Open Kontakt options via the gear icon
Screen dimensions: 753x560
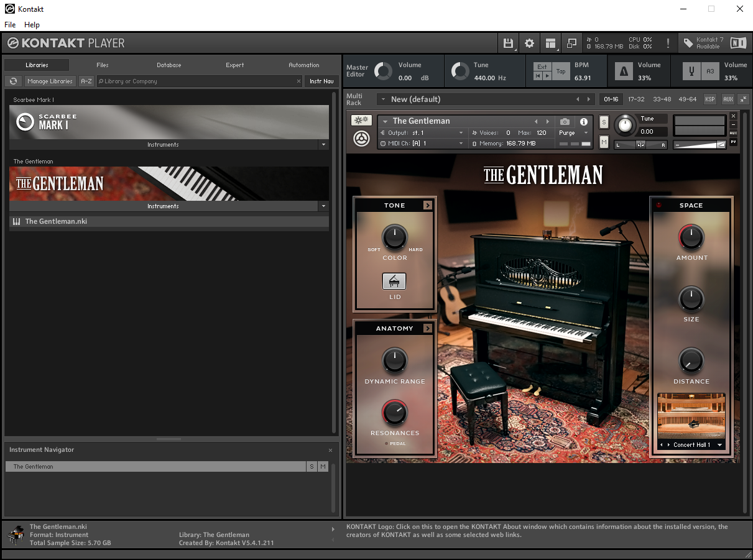pos(529,43)
